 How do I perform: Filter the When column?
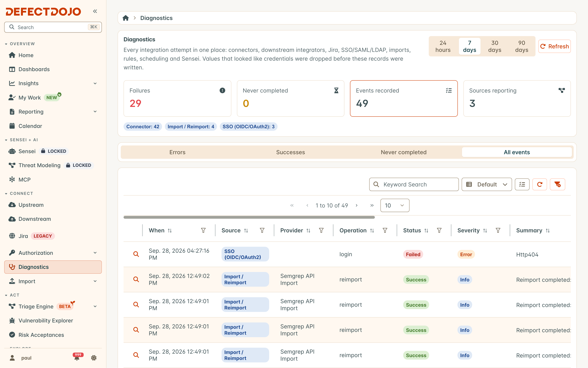pos(203,230)
